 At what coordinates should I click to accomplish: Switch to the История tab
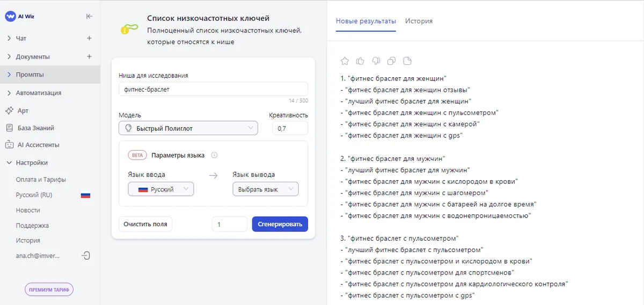[x=419, y=21]
